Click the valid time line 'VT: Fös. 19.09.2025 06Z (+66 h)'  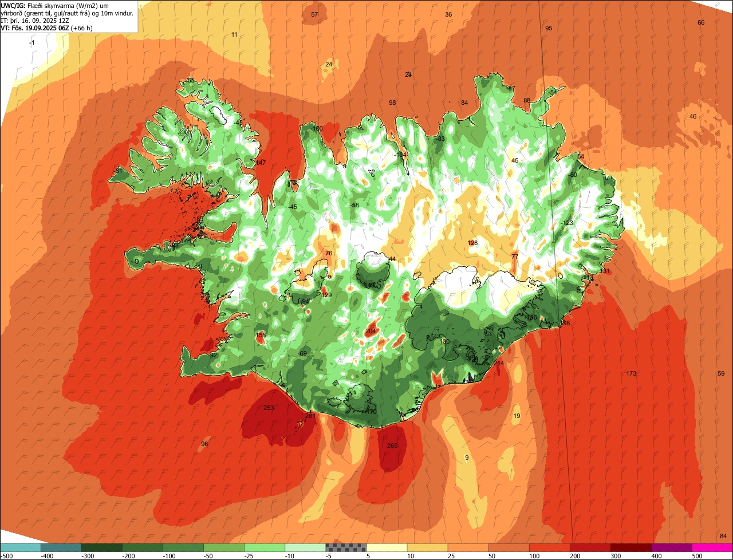pos(47,27)
